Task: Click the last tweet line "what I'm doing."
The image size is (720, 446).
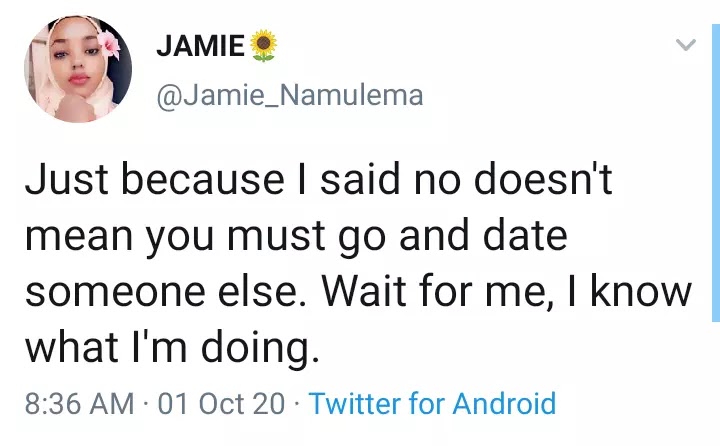Action: (172, 348)
